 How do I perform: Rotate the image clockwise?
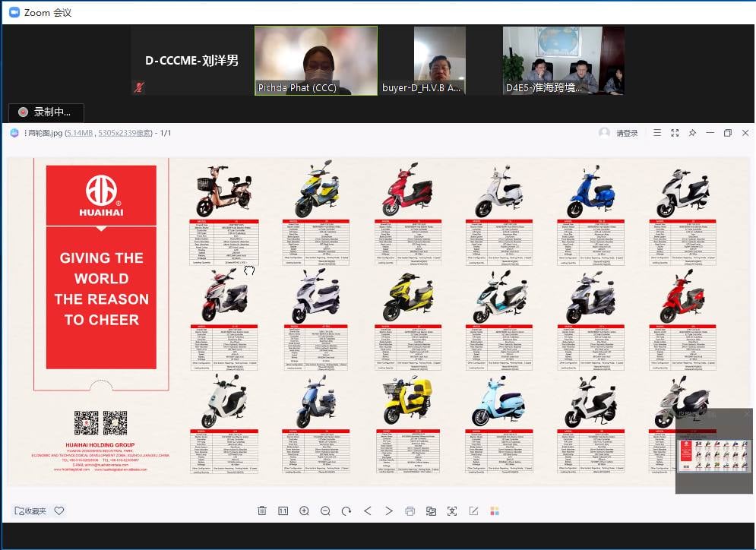tap(346, 511)
